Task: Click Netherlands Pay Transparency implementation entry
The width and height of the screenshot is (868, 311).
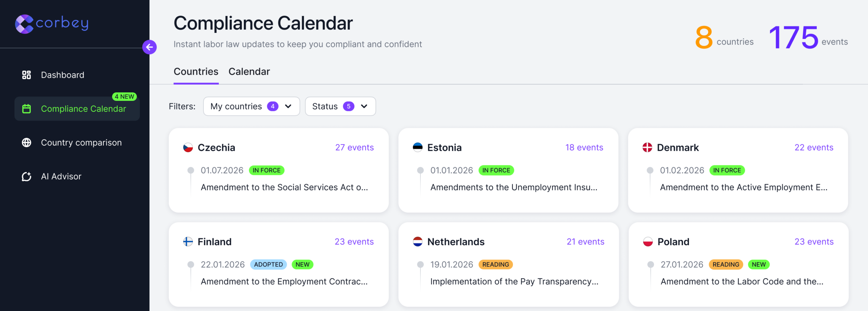Action: click(x=514, y=281)
